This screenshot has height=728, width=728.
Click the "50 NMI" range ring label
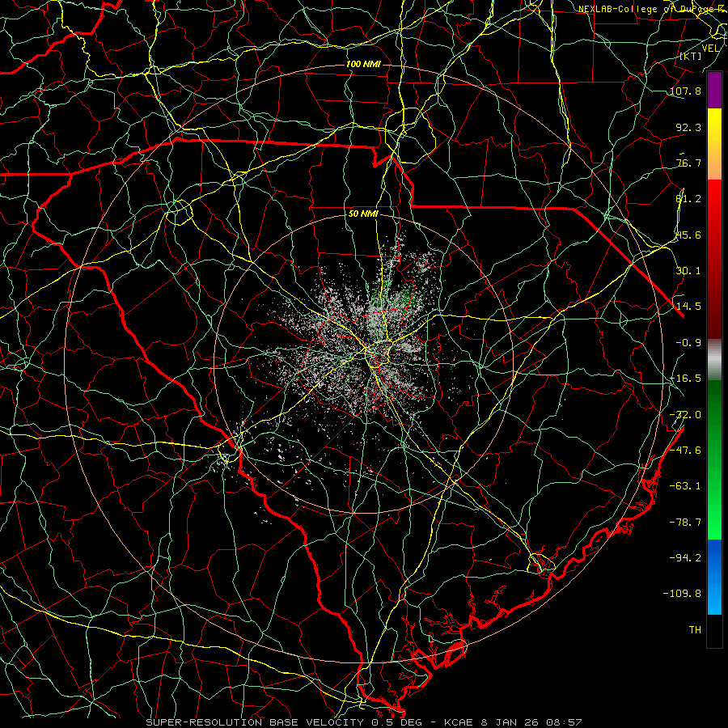[x=363, y=214]
